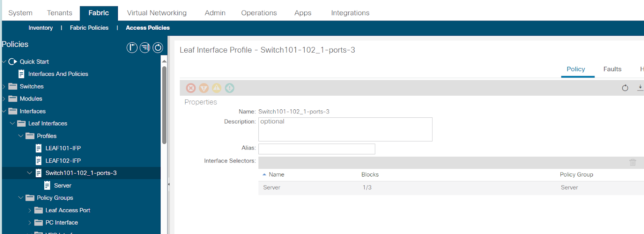Click the Description text area
This screenshot has width=644, height=234.
tap(345, 129)
